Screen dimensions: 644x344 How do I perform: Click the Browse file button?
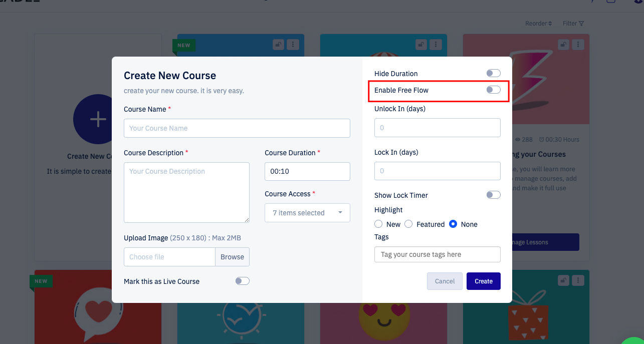coord(232,257)
